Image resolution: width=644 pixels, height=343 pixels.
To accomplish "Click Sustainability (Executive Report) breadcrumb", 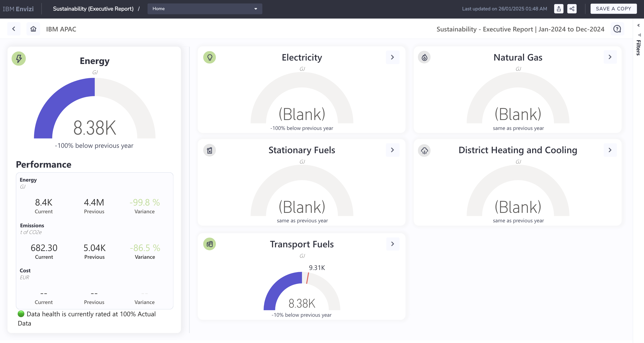I will [93, 9].
